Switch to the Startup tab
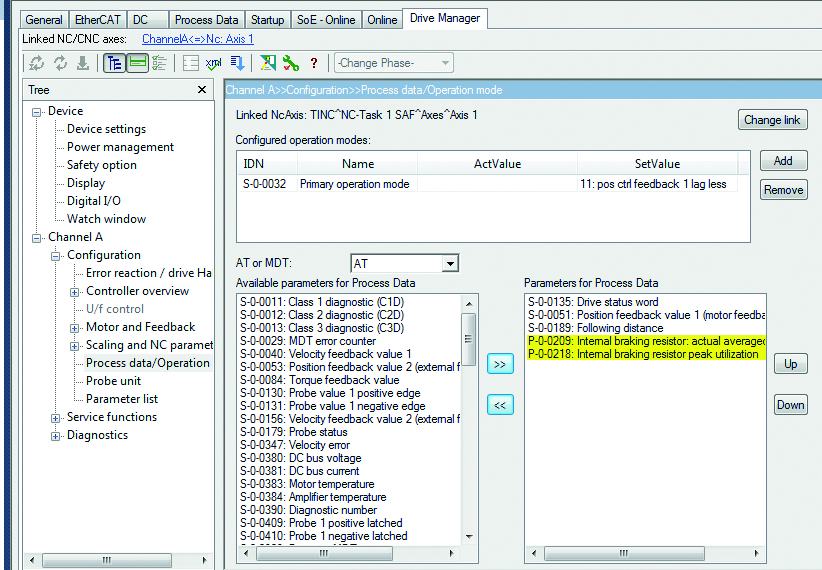The width and height of the screenshot is (822, 570). [x=267, y=20]
